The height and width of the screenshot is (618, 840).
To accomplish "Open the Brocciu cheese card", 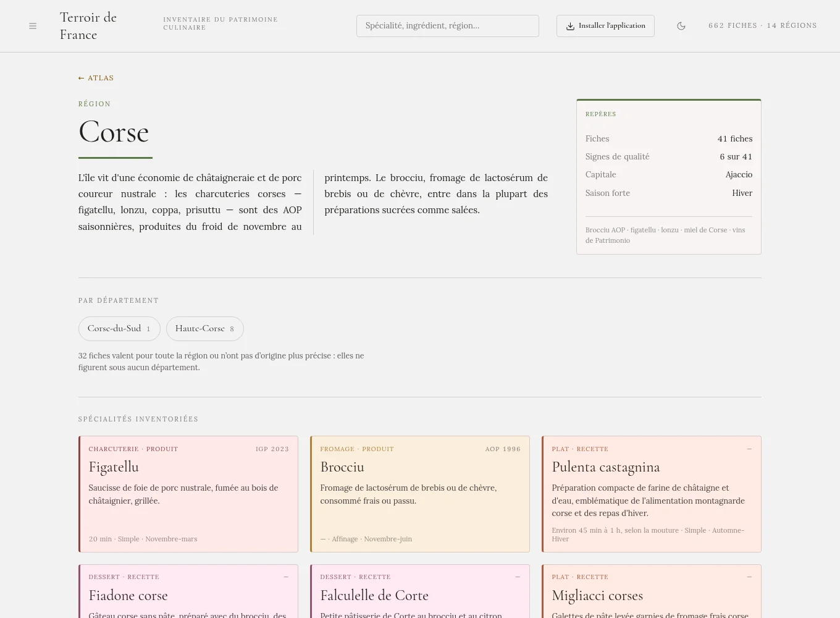I will tap(420, 494).
